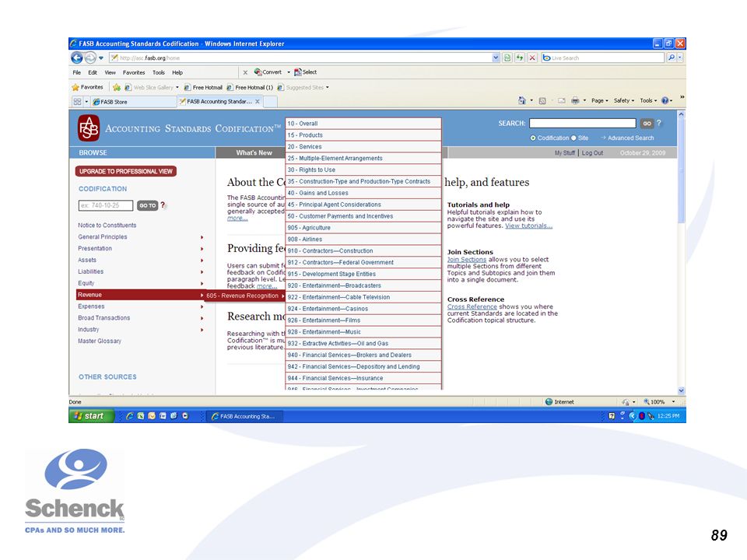The image size is (747, 560).
Task: Expand the Presentation menu arrow
Action: tap(202, 249)
